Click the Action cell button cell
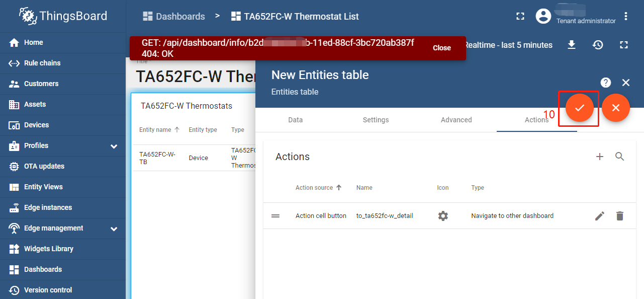 tap(321, 215)
